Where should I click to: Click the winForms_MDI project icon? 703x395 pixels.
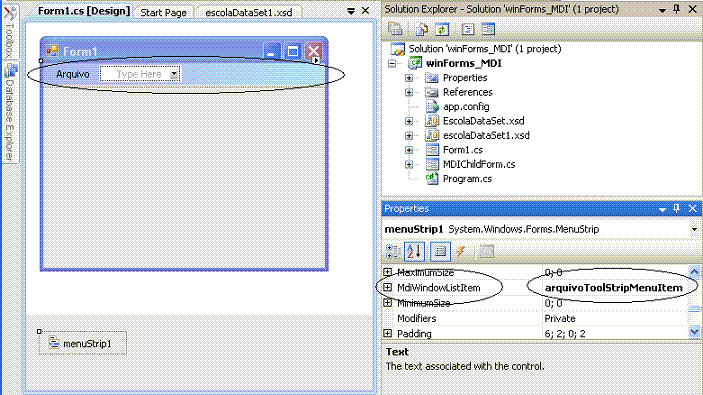point(416,63)
